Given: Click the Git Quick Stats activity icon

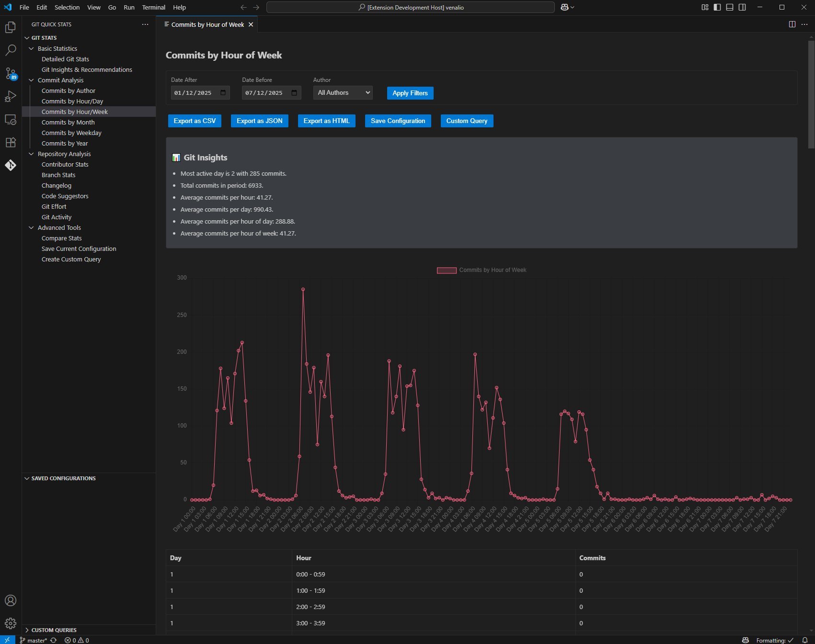Looking at the screenshot, I should point(11,165).
